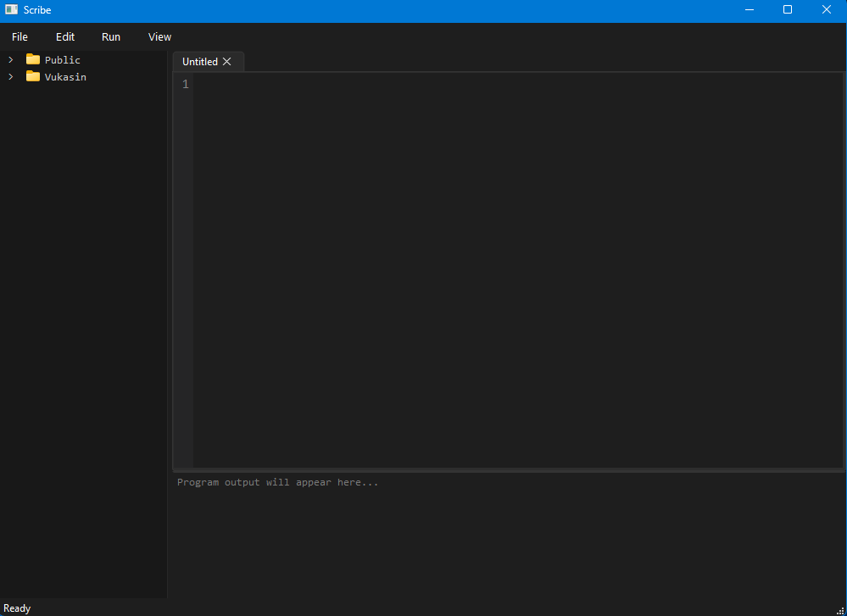The width and height of the screenshot is (847, 616).
Task: Click line number 1 in the gutter
Action: tap(186, 84)
